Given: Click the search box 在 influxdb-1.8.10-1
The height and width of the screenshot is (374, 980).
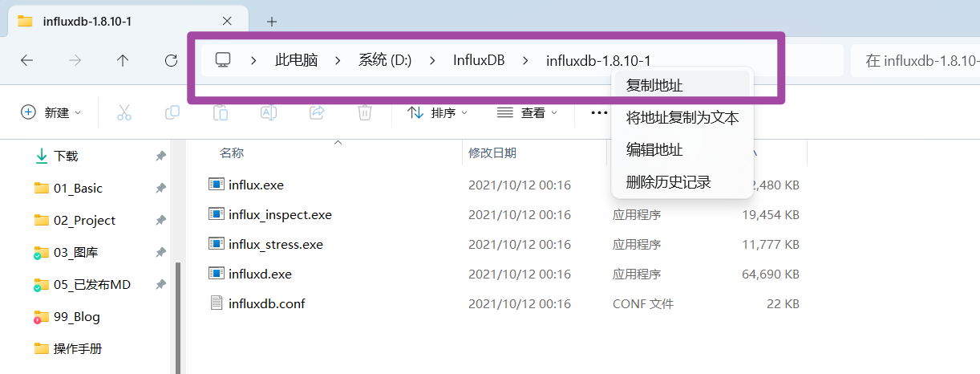Looking at the screenshot, I should click(x=915, y=60).
